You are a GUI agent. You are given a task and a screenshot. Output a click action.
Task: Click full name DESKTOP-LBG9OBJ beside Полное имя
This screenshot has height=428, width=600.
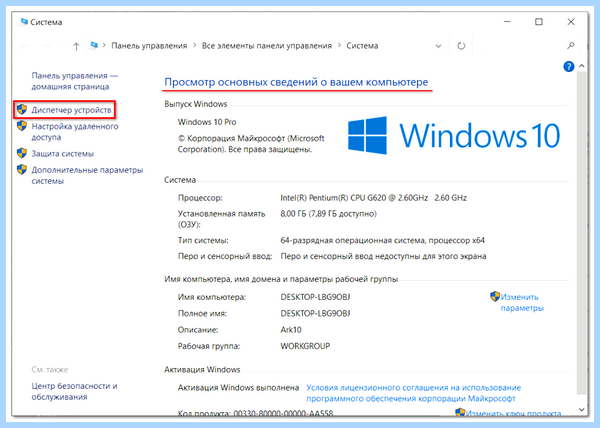[x=315, y=314]
